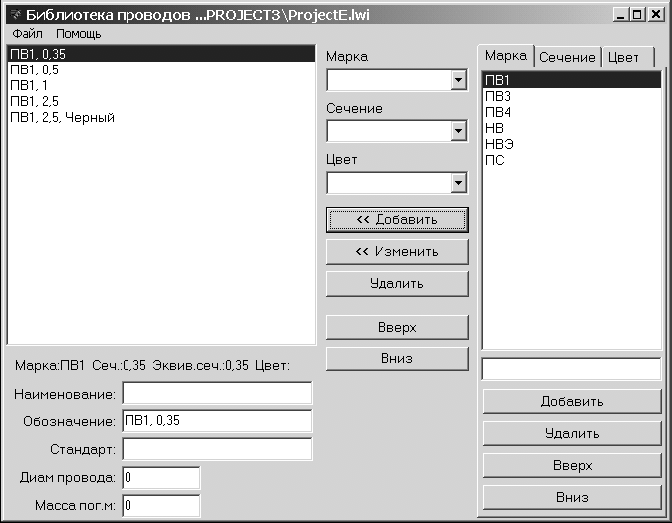Image resolution: width=672 pixels, height=523 pixels.
Task: Focus the Наименование input field
Action: point(217,393)
